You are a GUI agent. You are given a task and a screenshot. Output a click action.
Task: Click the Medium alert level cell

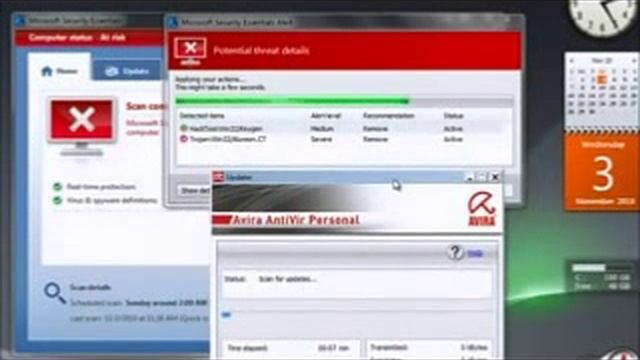point(322,129)
